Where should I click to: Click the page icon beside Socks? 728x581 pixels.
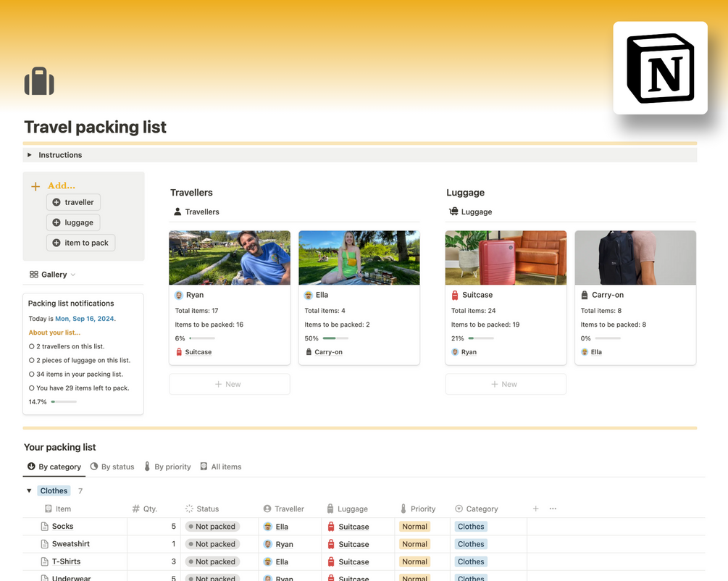pyautogui.click(x=45, y=526)
